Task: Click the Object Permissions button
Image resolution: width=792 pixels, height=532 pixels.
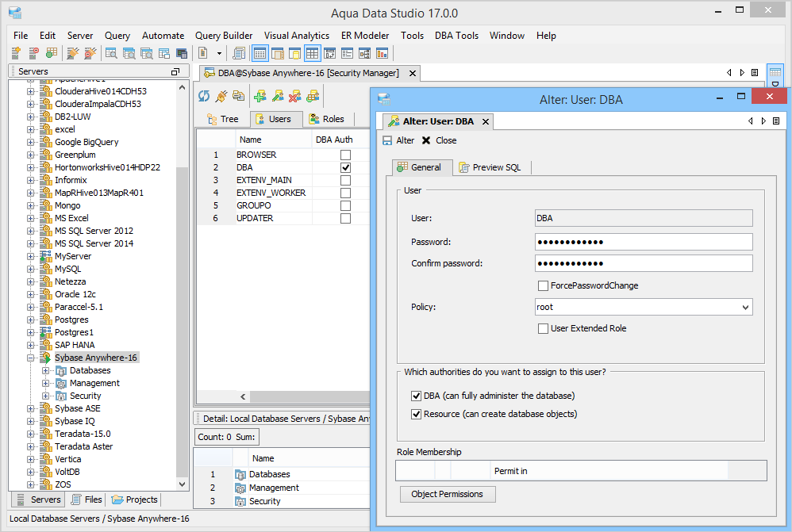Action: [447, 494]
